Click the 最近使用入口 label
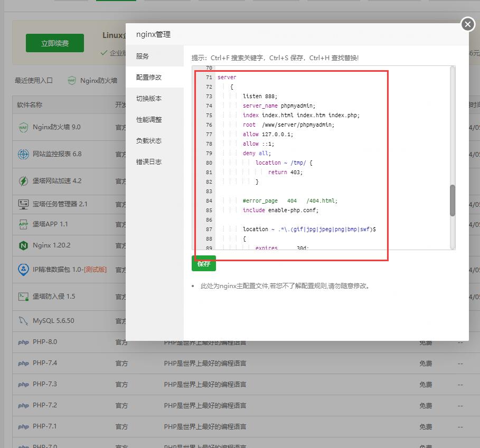This screenshot has width=480, height=448. click(x=34, y=80)
